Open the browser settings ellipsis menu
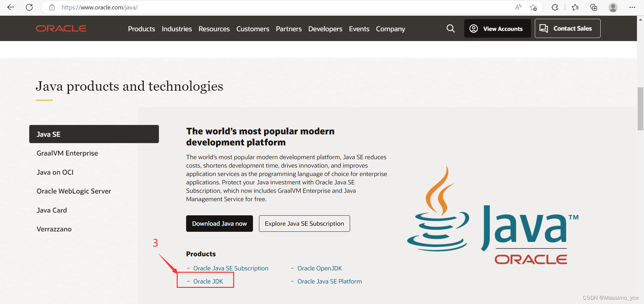Screen dimensions: 644x304 (x=632, y=7)
